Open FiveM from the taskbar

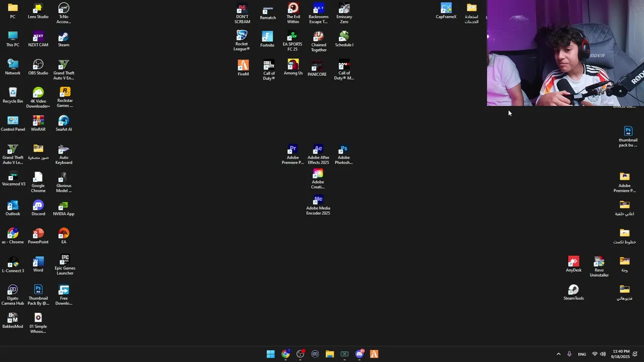[374, 354]
